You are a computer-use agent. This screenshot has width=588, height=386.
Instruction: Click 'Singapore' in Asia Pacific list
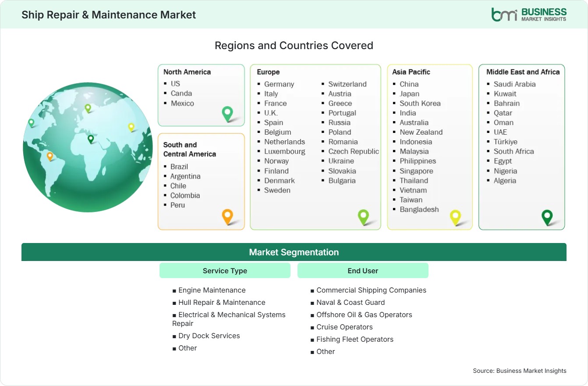416,171
